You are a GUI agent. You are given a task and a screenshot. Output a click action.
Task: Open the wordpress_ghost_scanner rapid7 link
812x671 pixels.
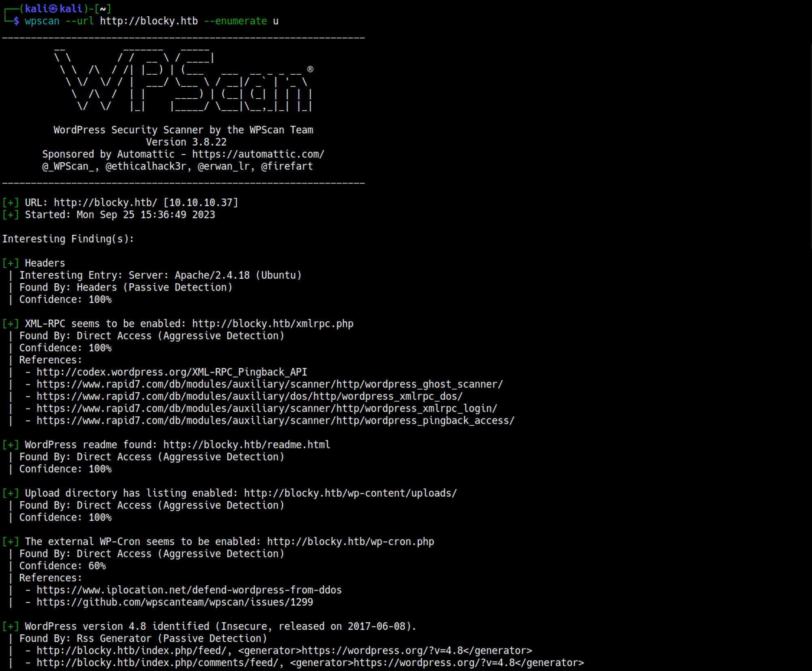click(270, 384)
